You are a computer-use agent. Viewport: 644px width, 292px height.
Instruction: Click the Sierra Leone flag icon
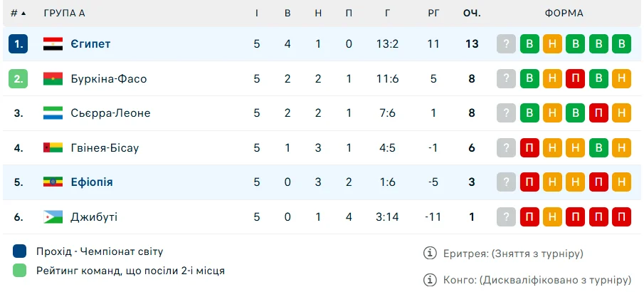tap(53, 113)
